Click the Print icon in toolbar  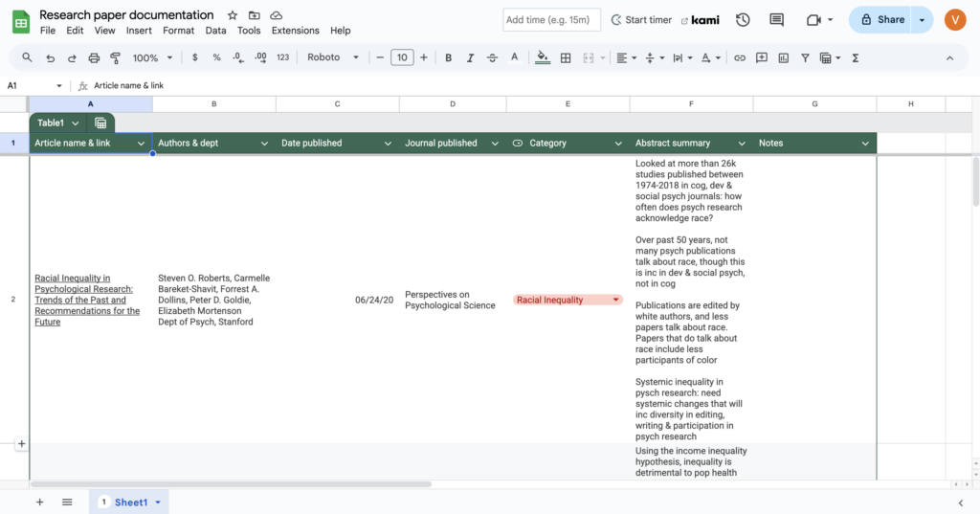[x=94, y=57]
